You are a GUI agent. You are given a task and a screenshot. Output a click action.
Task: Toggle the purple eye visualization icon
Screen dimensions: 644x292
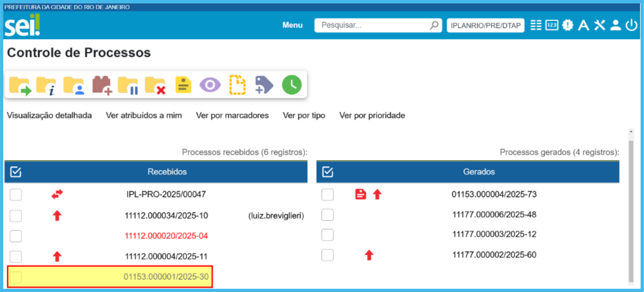[x=210, y=85]
